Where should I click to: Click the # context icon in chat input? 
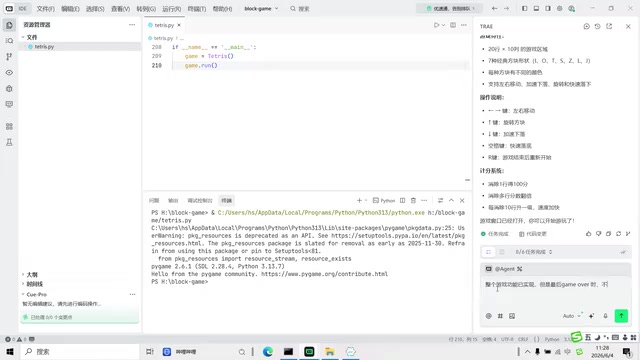(x=500, y=316)
